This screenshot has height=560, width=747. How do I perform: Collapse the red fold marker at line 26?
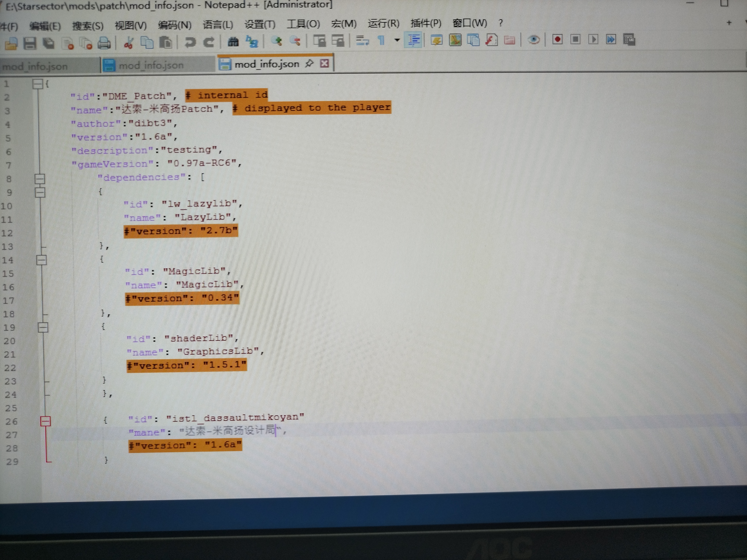[45, 421]
